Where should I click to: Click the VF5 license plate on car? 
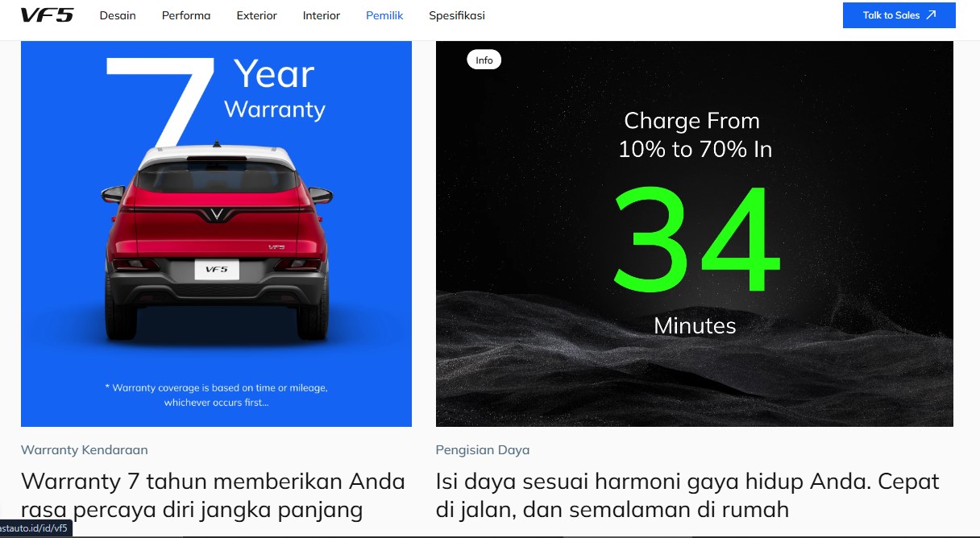tap(217, 270)
